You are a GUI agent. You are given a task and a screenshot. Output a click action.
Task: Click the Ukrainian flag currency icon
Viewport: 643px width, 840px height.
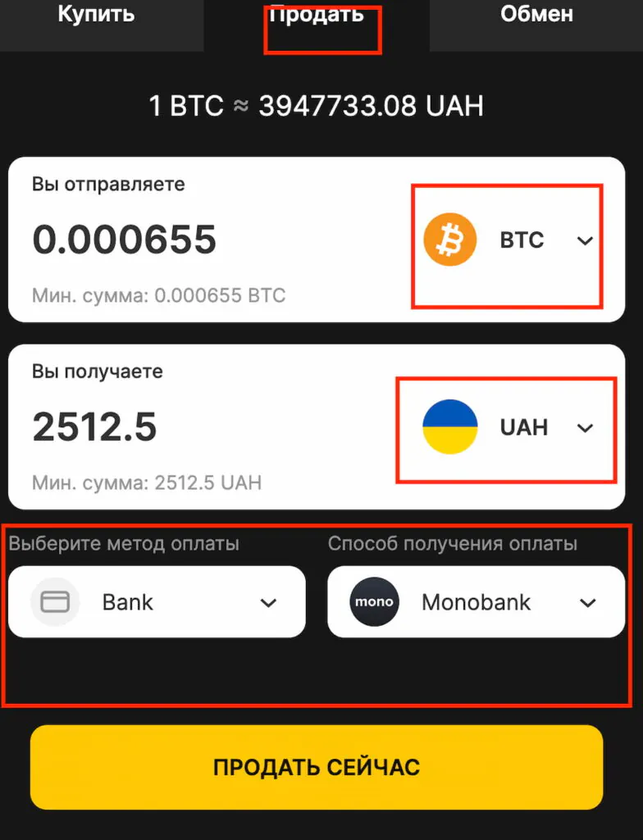click(449, 427)
